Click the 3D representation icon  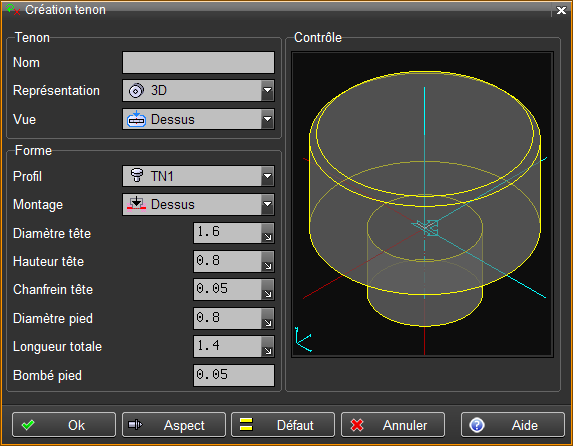click(136, 91)
